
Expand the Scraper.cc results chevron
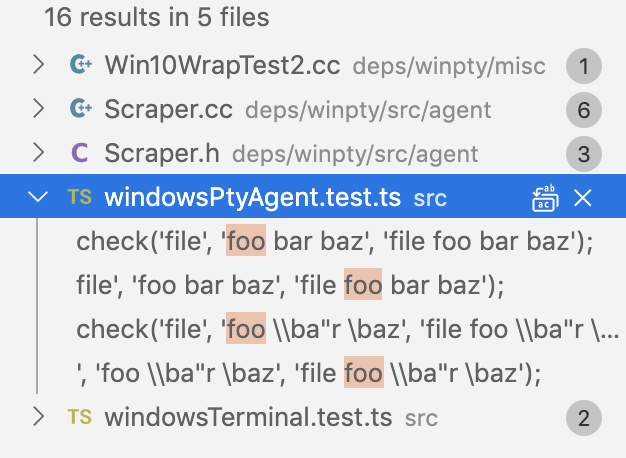pyautogui.click(x=39, y=109)
